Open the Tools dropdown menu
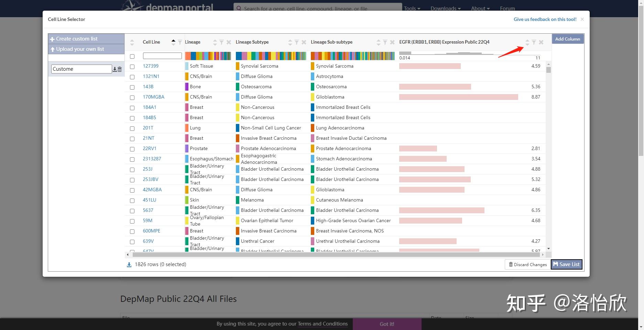Image resolution: width=644 pixels, height=330 pixels. 412,8
